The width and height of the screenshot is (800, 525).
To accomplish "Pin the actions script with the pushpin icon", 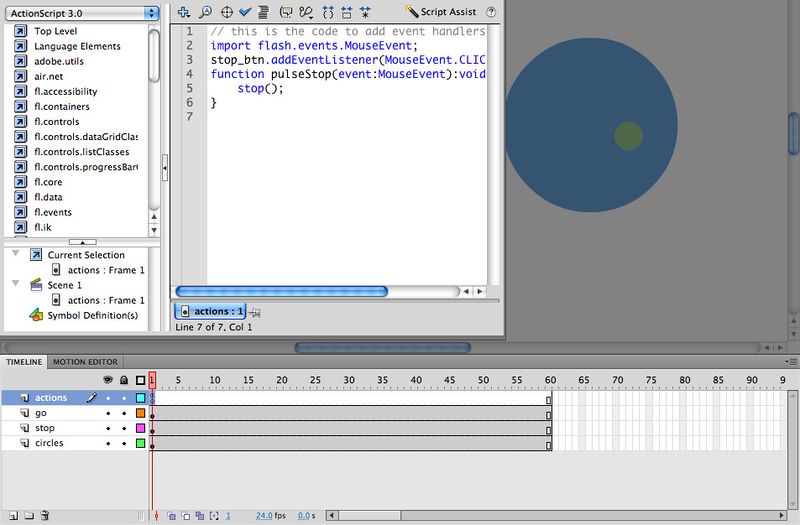I will [x=255, y=312].
